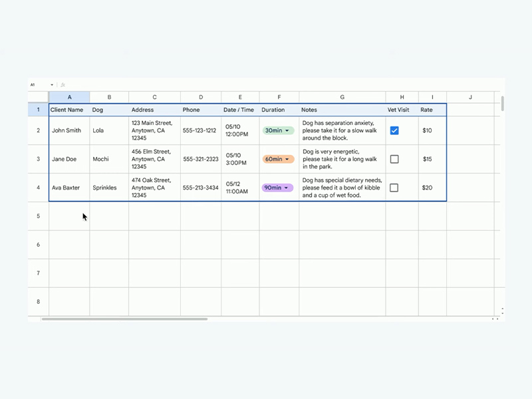Select the Sprinkles cell
This screenshot has height=399, width=532.
point(109,188)
